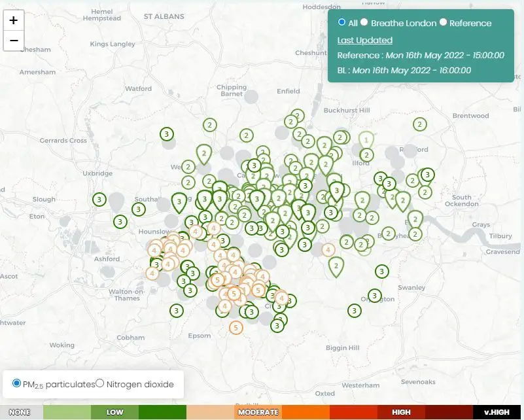524x420 pixels.
Task: Open the Last Updated link
Action: (364, 40)
